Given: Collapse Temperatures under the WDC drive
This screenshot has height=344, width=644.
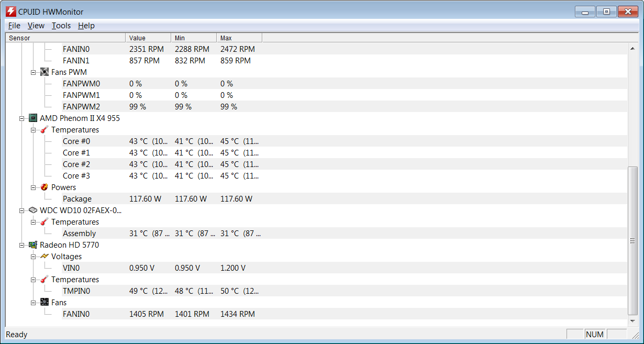Looking at the screenshot, I should coord(33,222).
